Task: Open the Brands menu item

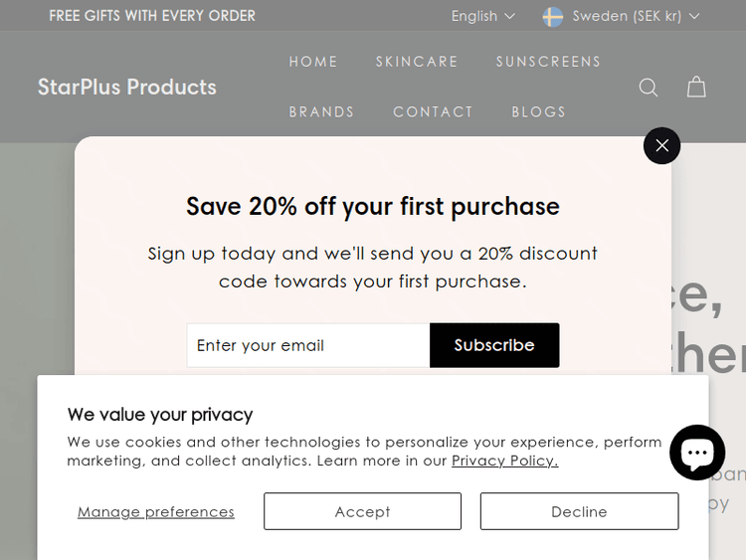Action: (321, 112)
